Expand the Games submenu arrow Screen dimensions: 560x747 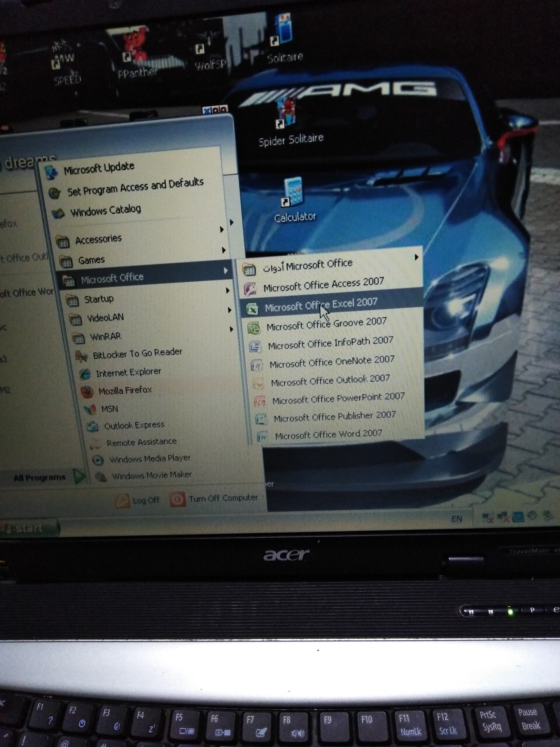coord(224,250)
